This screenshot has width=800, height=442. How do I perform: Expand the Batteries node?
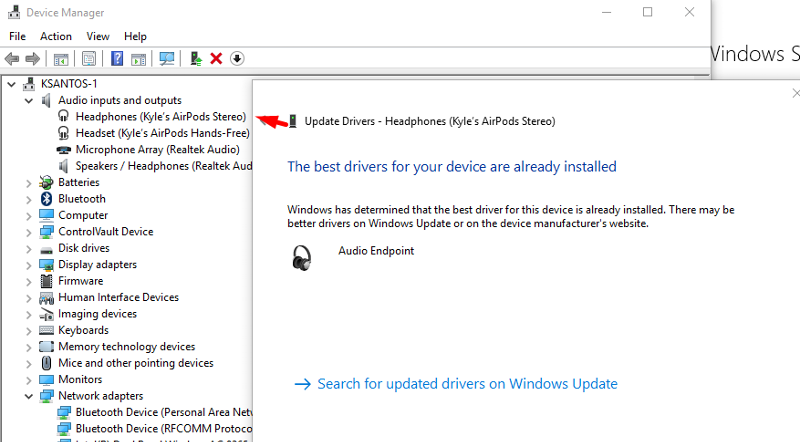click(29, 183)
